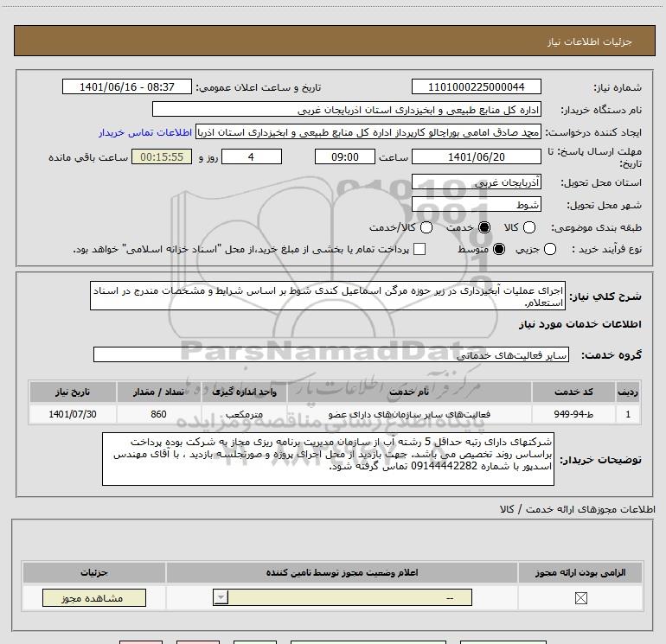Click the deadline hour field 09:00
Image resolution: width=666 pixels, height=644 pixels.
point(345,156)
